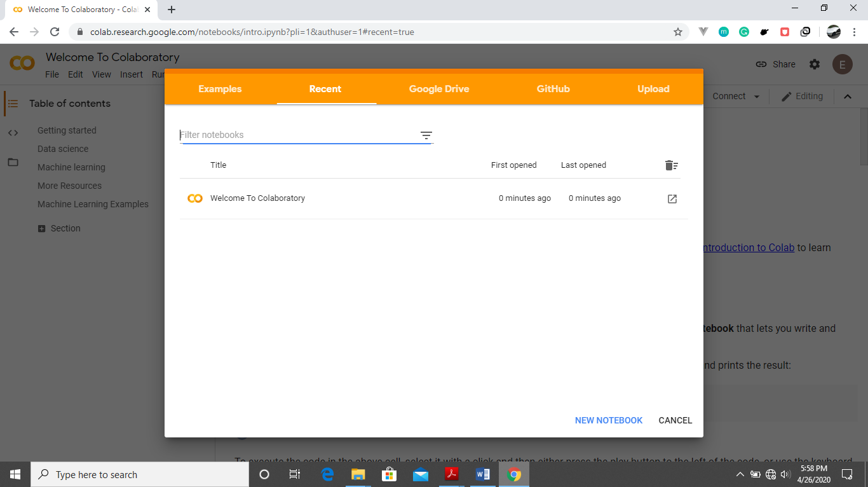Switch to the Examples tab
The height and width of the screenshot is (487, 868).
click(220, 89)
